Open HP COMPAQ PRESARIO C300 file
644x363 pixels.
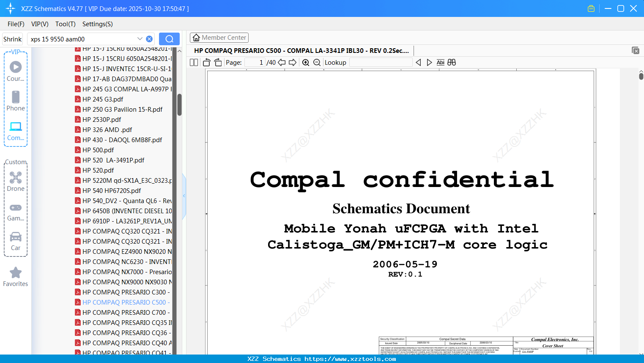tap(123, 292)
